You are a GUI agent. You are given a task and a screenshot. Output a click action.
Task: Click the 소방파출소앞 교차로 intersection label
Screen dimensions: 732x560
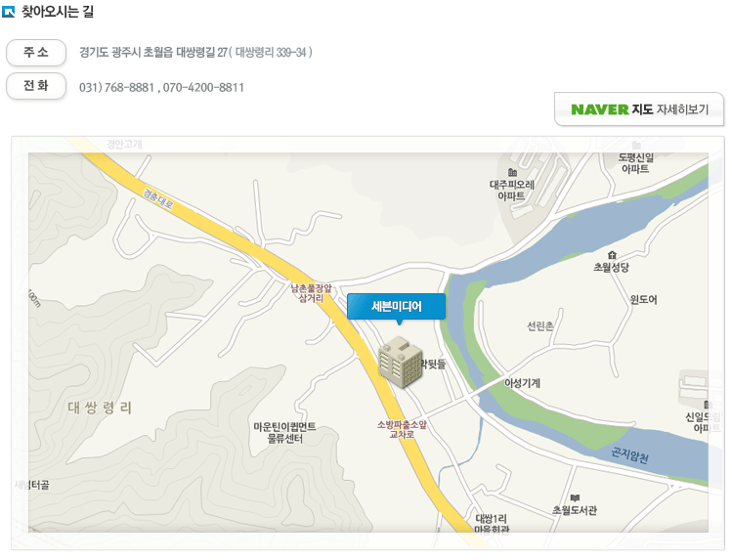click(x=402, y=429)
